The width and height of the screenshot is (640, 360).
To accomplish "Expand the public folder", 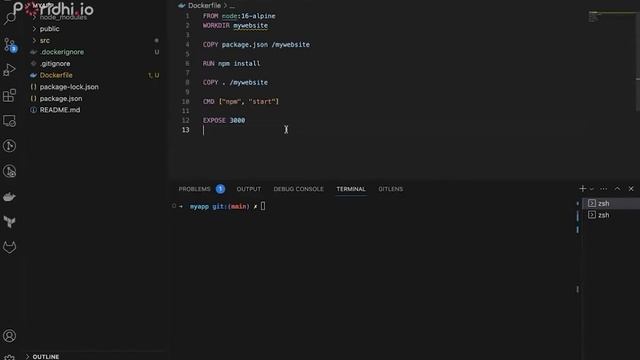I will coord(49,29).
